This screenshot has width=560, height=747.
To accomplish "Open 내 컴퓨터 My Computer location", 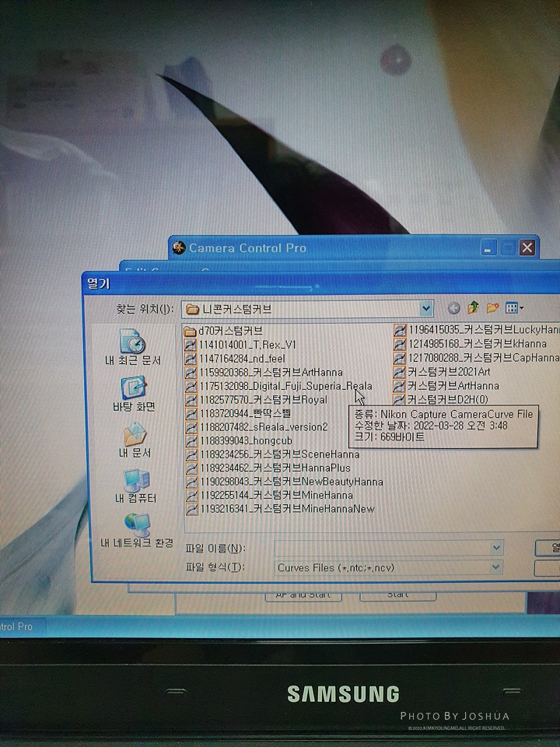I will coord(135,486).
